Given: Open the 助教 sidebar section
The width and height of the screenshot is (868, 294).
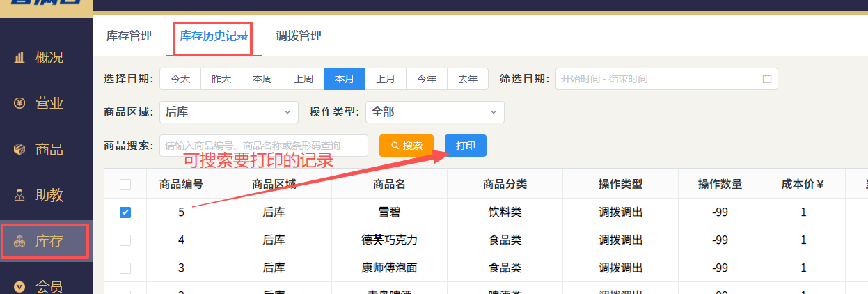Looking at the screenshot, I should pyautogui.click(x=46, y=195).
